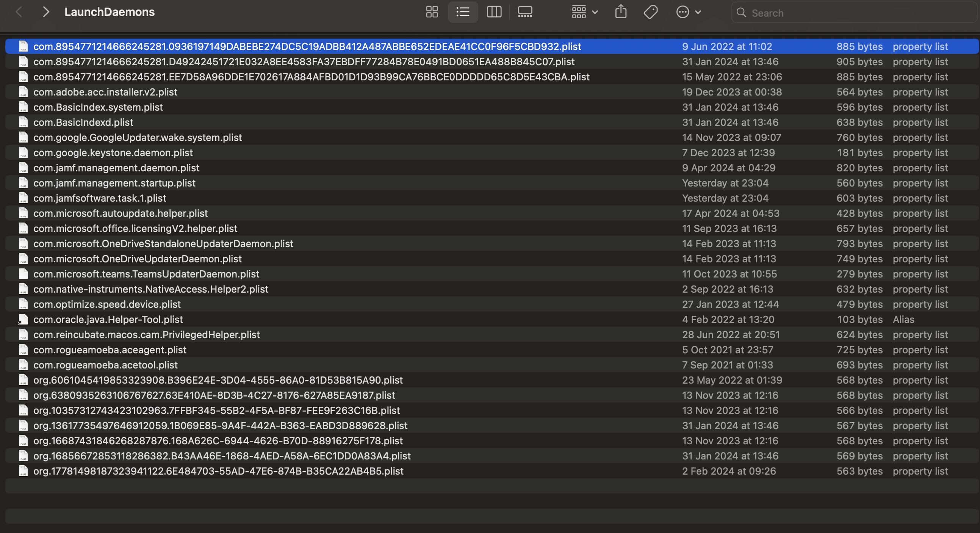
Task: Open the Tags icon in the toolbar
Action: pyautogui.click(x=651, y=12)
